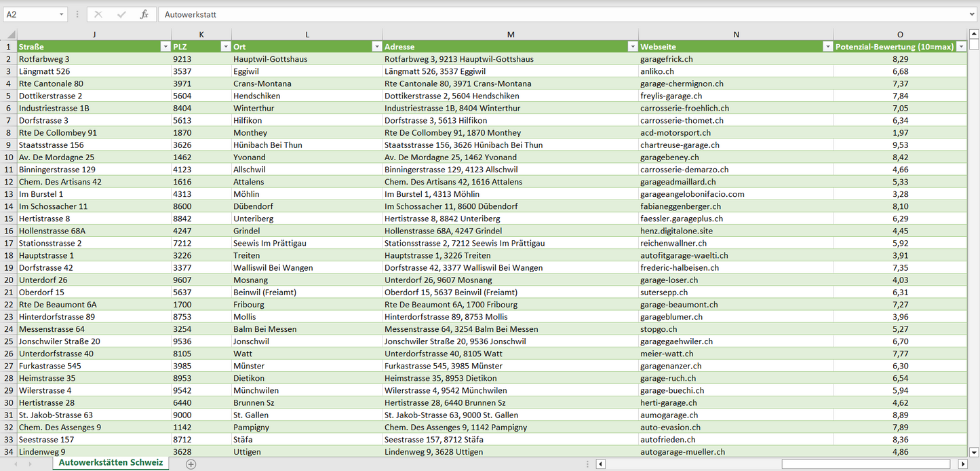The height and width of the screenshot is (471, 980).
Task: Click inside the formula bar text field
Action: coord(543,14)
